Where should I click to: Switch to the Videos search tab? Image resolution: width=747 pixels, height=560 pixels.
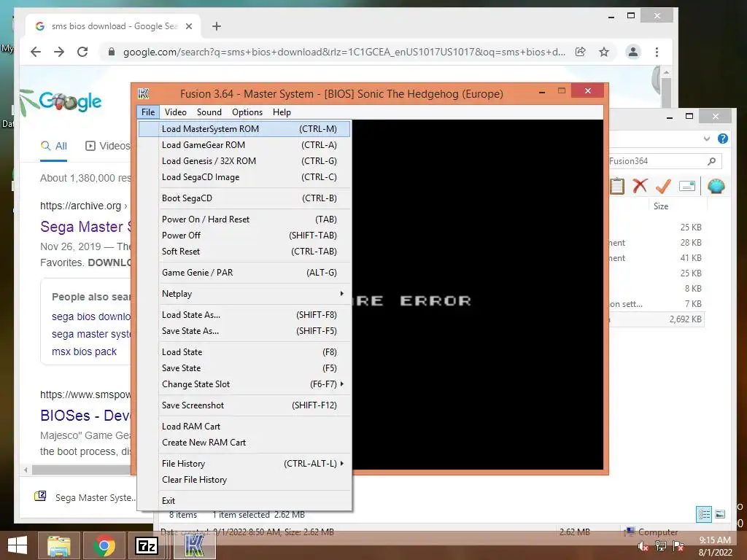coord(108,146)
